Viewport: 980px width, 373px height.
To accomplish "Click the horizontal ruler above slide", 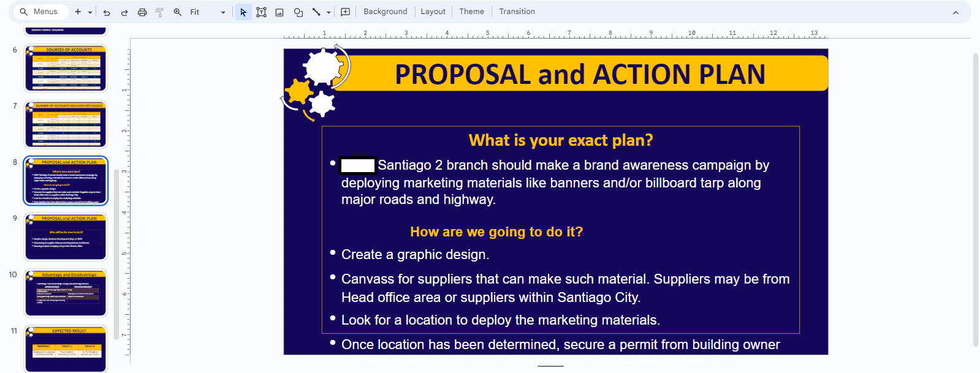I will pos(556,34).
